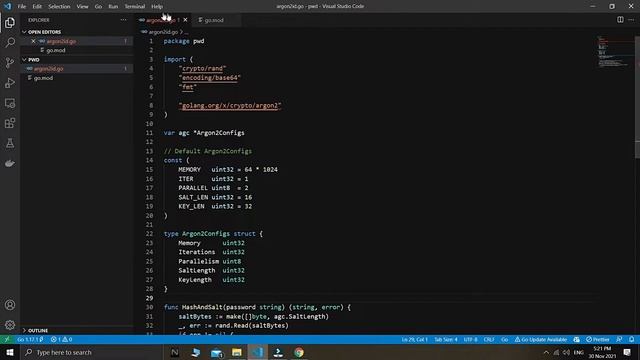Switch to the go.mod editor tab

click(x=216, y=20)
